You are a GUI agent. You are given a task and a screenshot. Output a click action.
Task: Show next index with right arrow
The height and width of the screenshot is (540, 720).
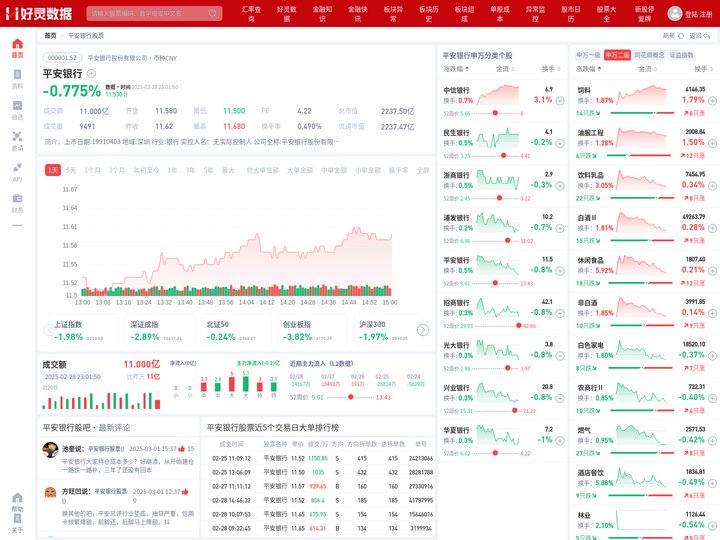[423, 330]
